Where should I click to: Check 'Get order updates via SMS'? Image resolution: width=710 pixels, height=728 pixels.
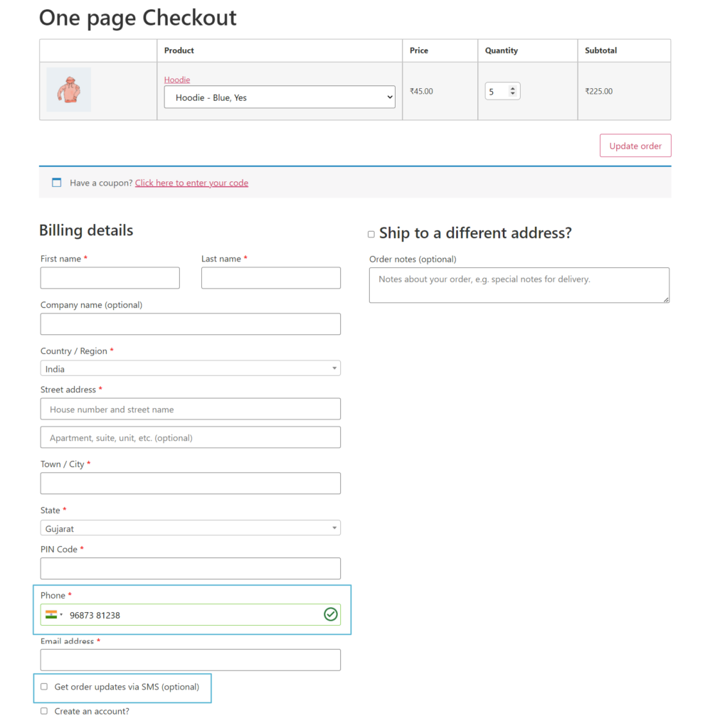[x=44, y=686]
